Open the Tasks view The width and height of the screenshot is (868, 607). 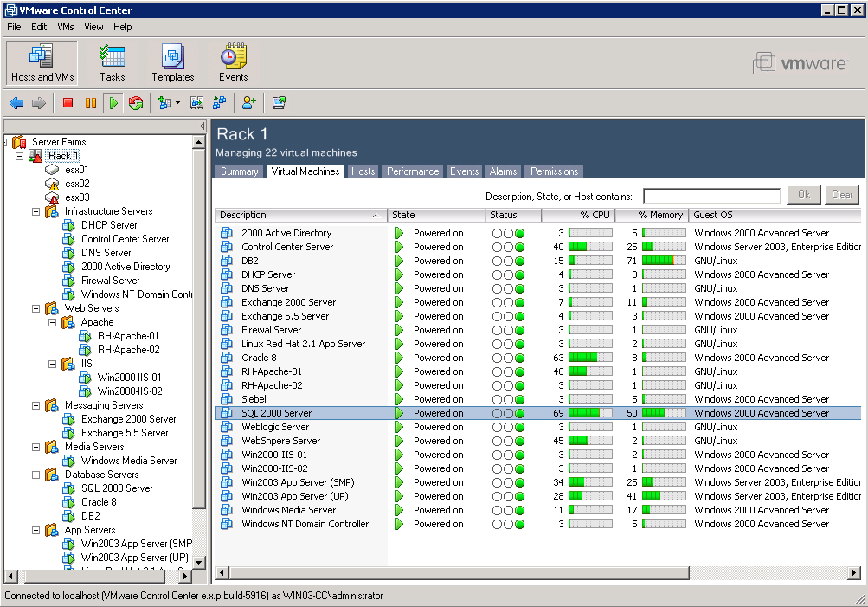[x=113, y=62]
